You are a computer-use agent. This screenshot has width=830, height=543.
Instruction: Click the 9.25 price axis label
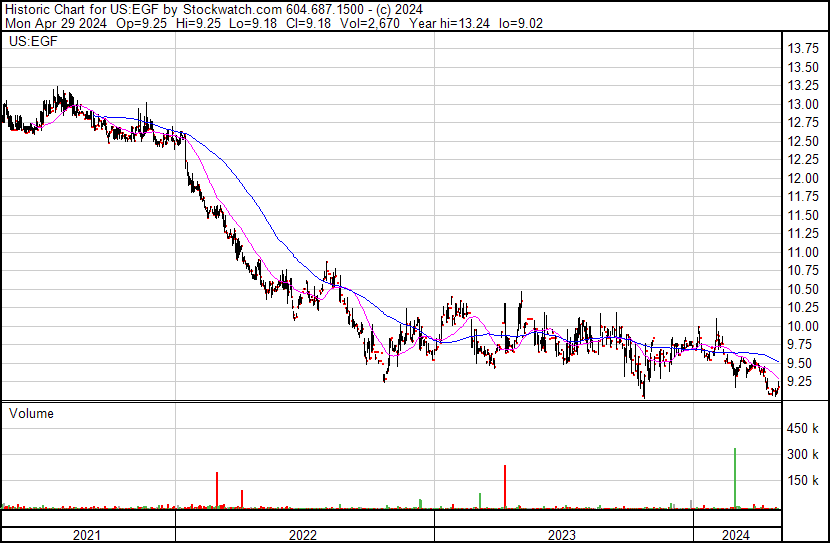click(804, 382)
